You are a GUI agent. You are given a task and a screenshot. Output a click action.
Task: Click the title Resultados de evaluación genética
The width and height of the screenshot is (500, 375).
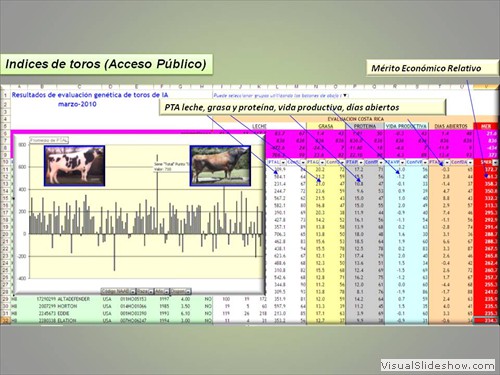[x=90, y=95]
